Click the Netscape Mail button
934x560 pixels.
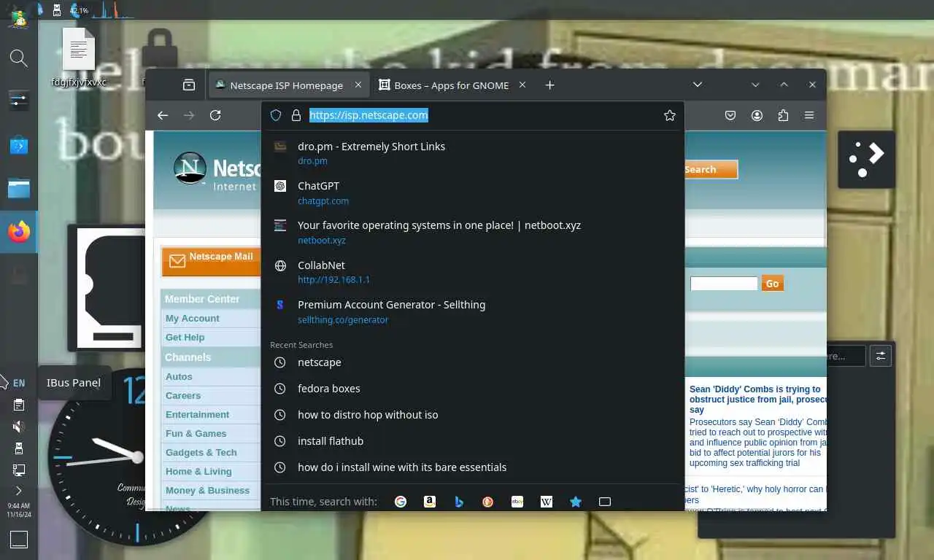tap(211, 260)
